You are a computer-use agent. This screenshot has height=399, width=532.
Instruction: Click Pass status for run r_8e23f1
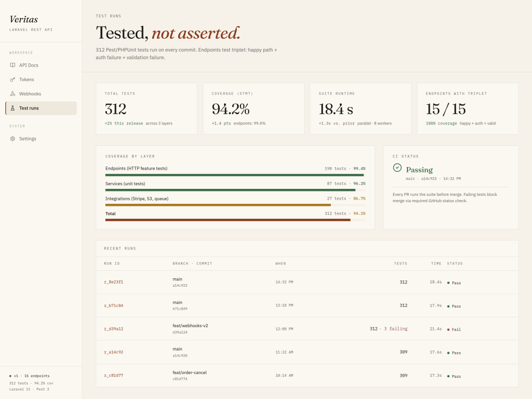[454, 283]
